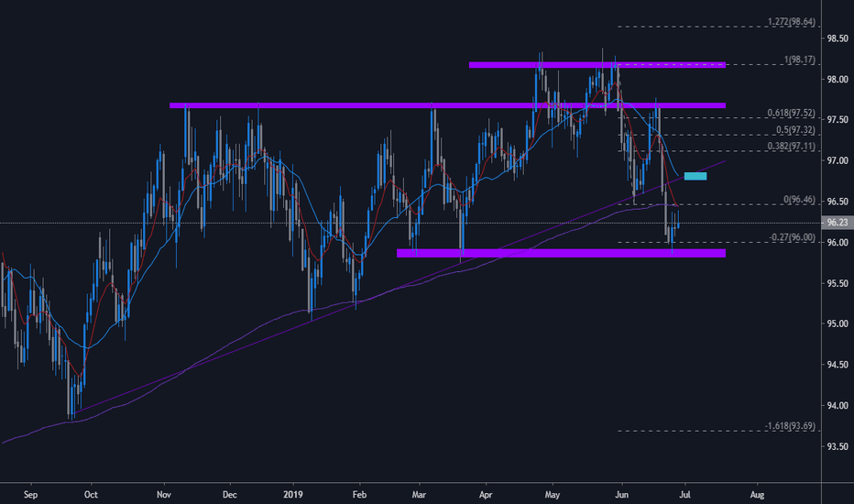Click the Aug label on time axis
The width and height of the screenshot is (854, 504).
757,495
